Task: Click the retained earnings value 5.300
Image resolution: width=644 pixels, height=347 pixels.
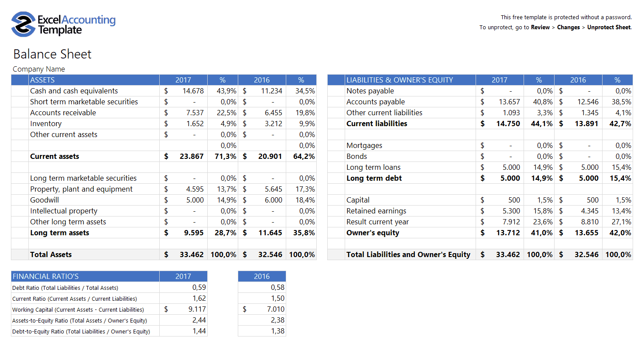Action: click(511, 211)
